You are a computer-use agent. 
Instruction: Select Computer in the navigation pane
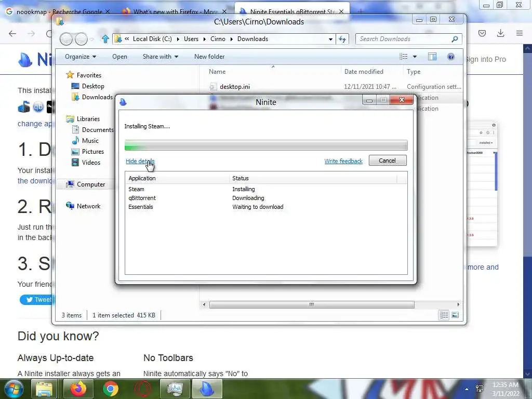pyautogui.click(x=91, y=184)
